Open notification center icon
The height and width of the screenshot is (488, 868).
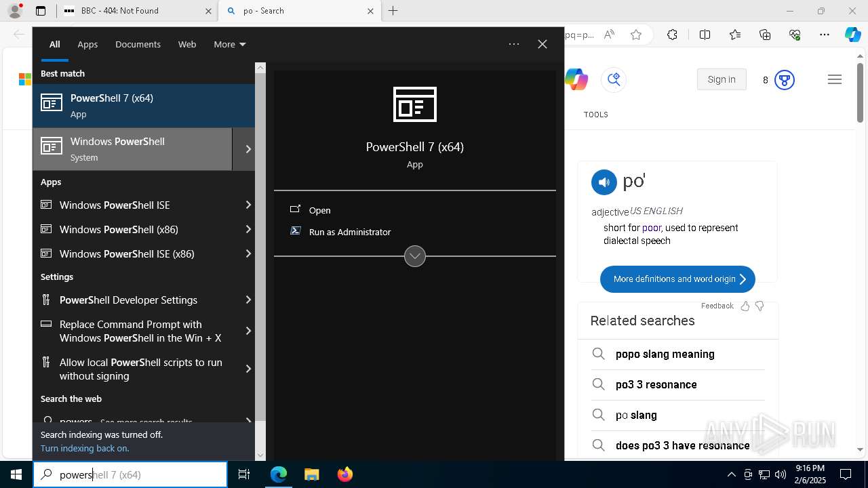[x=846, y=474]
